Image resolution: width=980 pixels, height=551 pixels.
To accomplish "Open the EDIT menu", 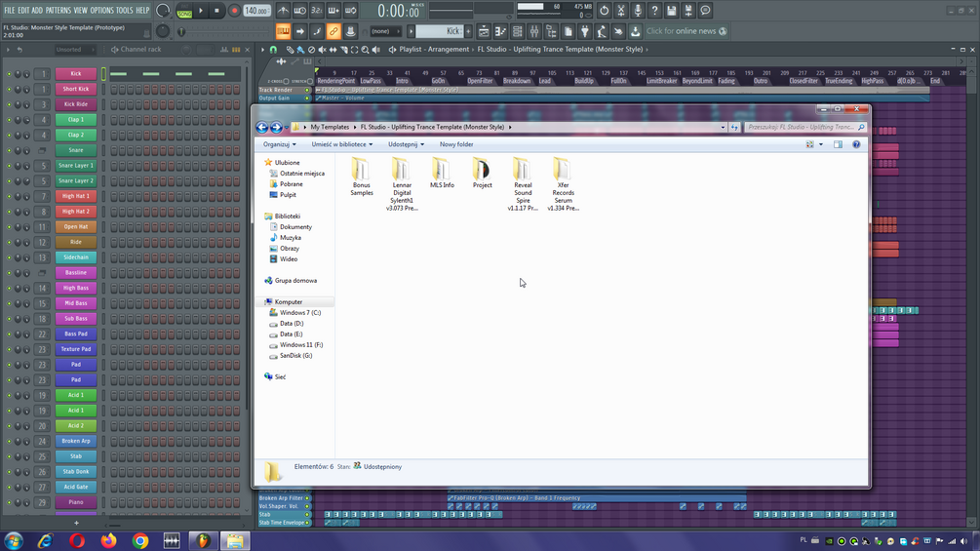I will 23,11.
